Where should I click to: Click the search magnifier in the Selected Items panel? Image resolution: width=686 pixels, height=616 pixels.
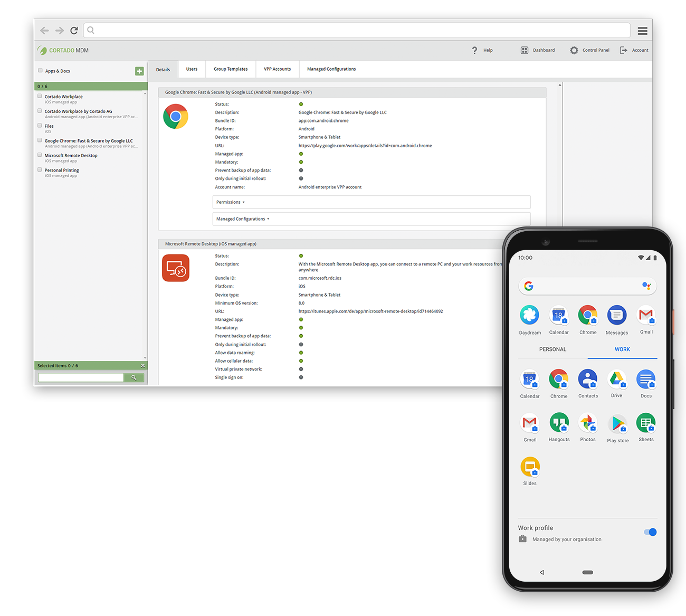134,377
